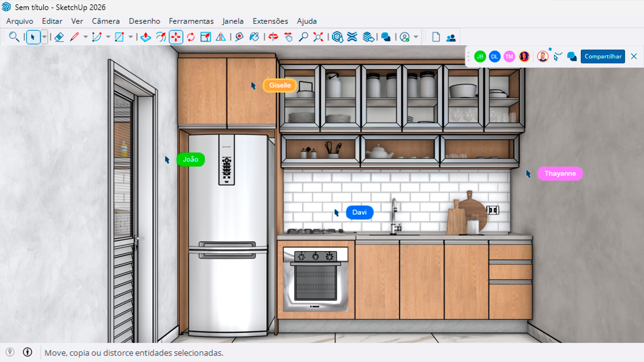
Task: Select the Eraser tool
Action: pyautogui.click(x=59, y=37)
